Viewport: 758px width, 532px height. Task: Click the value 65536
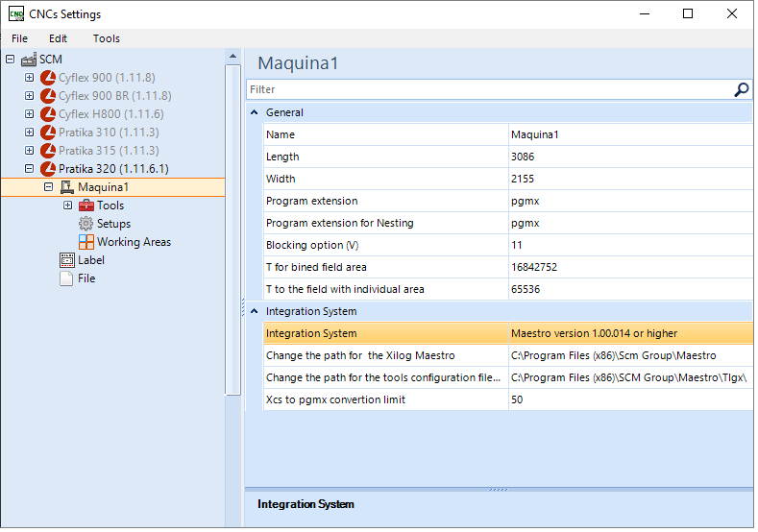click(631, 289)
